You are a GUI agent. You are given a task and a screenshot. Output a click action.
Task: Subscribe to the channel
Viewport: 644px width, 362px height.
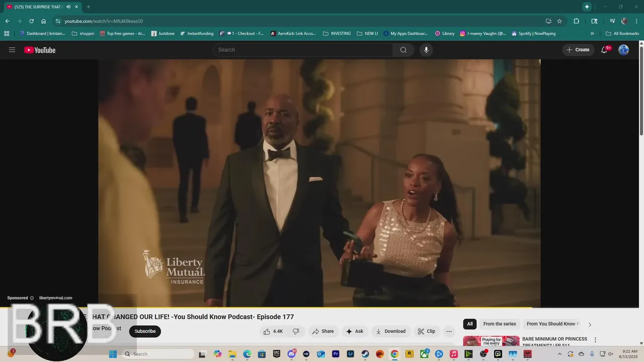coord(145,331)
